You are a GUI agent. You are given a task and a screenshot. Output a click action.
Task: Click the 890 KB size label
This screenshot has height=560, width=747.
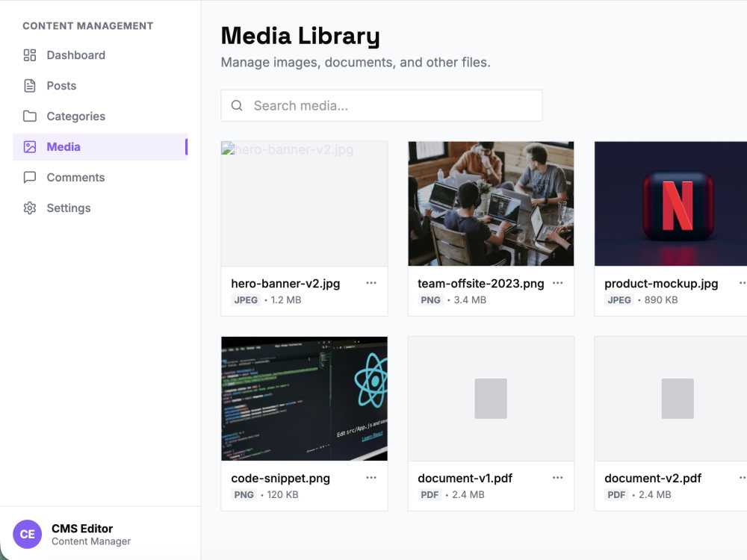coord(661,300)
